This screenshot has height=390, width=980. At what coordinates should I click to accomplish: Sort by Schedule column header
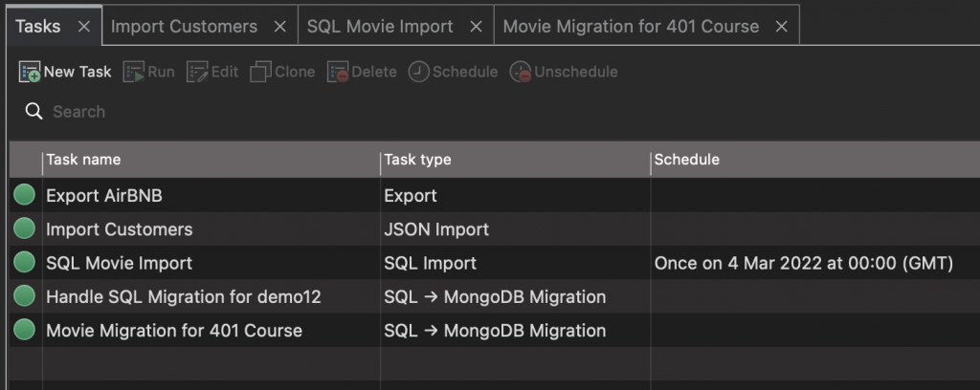coord(815,160)
